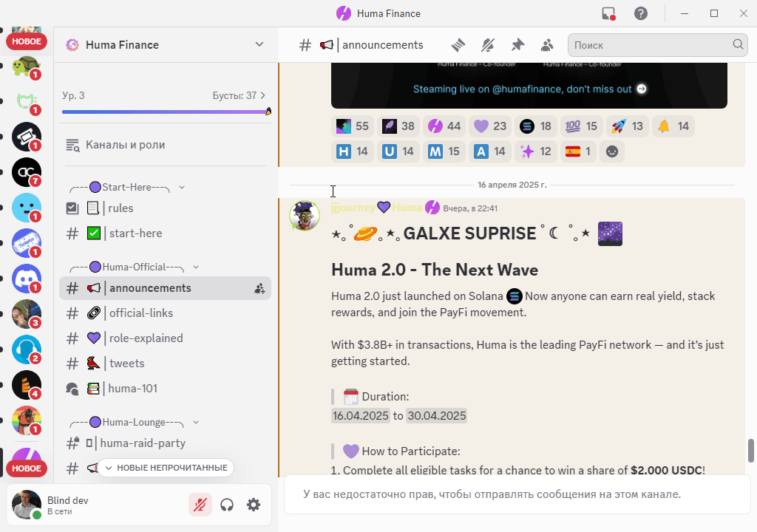Image resolution: width=757 pixels, height=532 pixels.
Task: Jump to НОВЫЕ НЕПРОЧИТАННЫЕ
Action: (166, 468)
